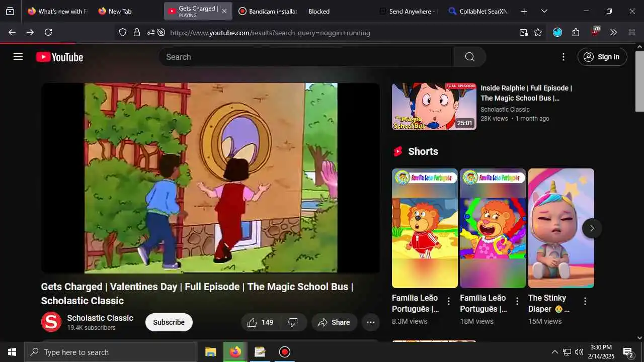Open the Inside Ralphie Full Episode title
644x362 pixels.
(526, 93)
